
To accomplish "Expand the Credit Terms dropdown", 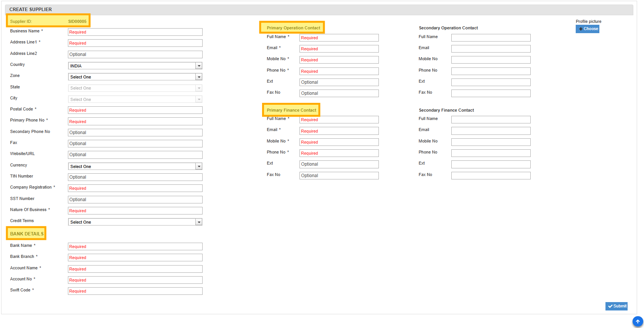I will click(x=135, y=222).
